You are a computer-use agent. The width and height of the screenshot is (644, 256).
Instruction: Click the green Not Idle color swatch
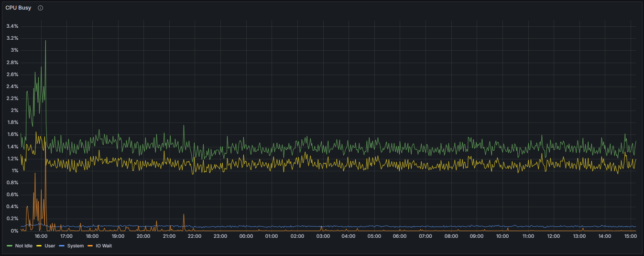(x=10, y=246)
